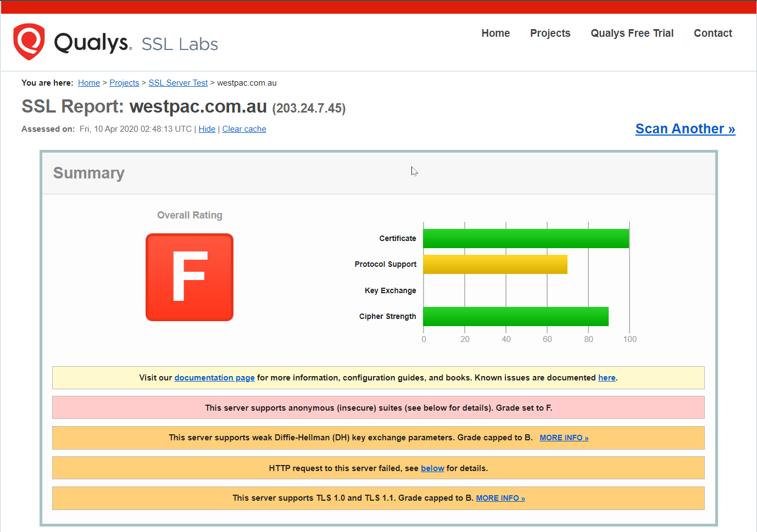
Task: Open the documentation page link
Action: (214, 378)
